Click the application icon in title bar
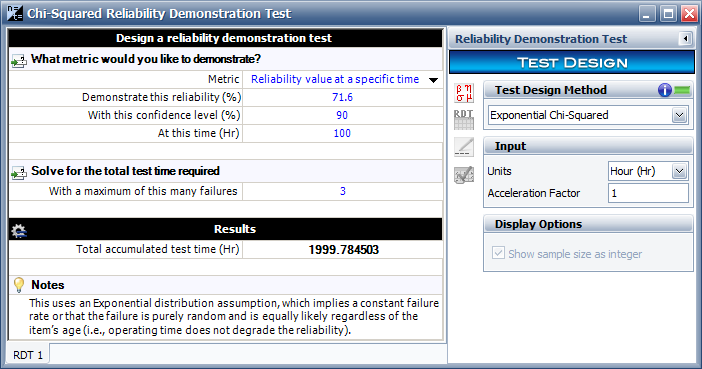 14,13
